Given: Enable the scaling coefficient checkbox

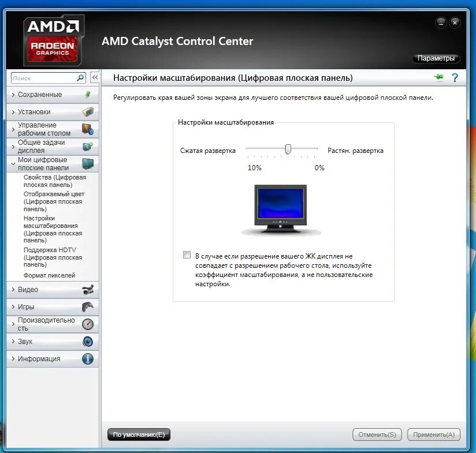Looking at the screenshot, I should click(187, 254).
